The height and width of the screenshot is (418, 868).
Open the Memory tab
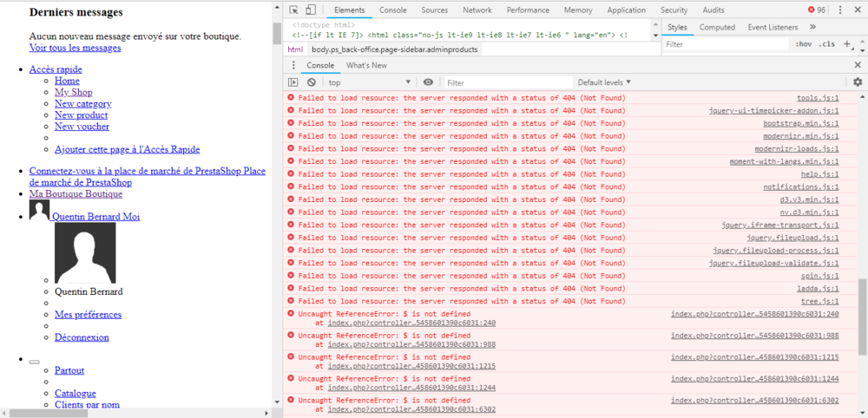pos(578,10)
